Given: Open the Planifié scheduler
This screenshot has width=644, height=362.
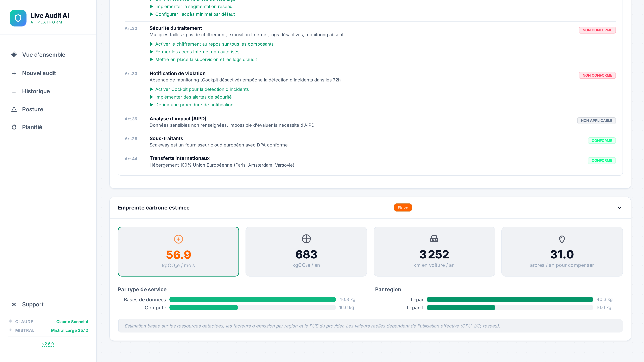Looking at the screenshot, I should pyautogui.click(x=32, y=127).
